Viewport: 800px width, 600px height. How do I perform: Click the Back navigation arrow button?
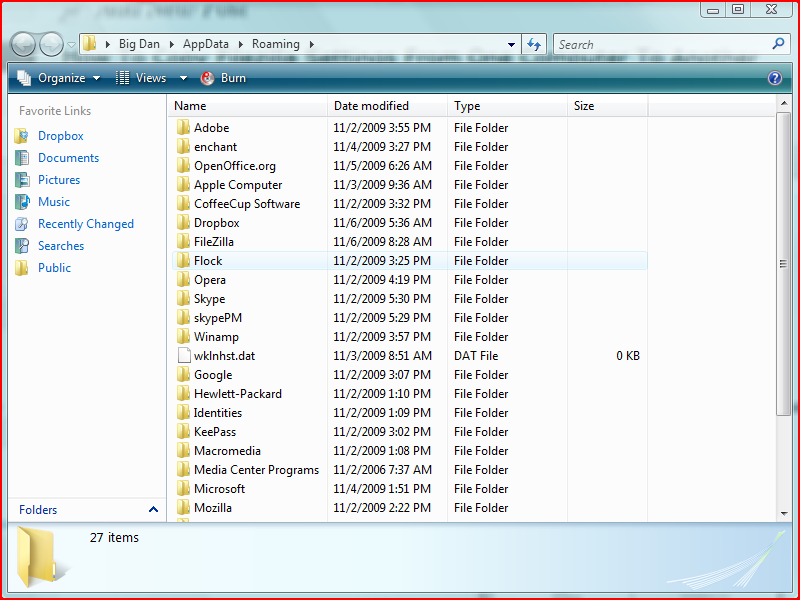23,44
